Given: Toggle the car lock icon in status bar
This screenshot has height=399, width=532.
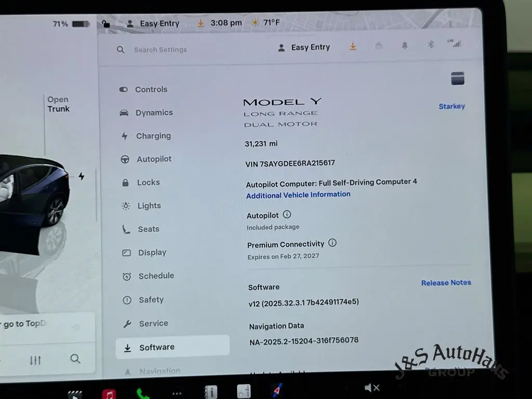Looking at the screenshot, I should pyautogui.click(x=106, y=23).
